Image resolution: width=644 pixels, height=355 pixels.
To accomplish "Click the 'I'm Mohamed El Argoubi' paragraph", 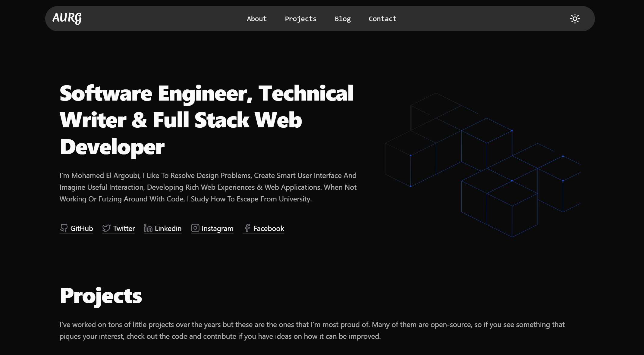I will pos(208,187).
